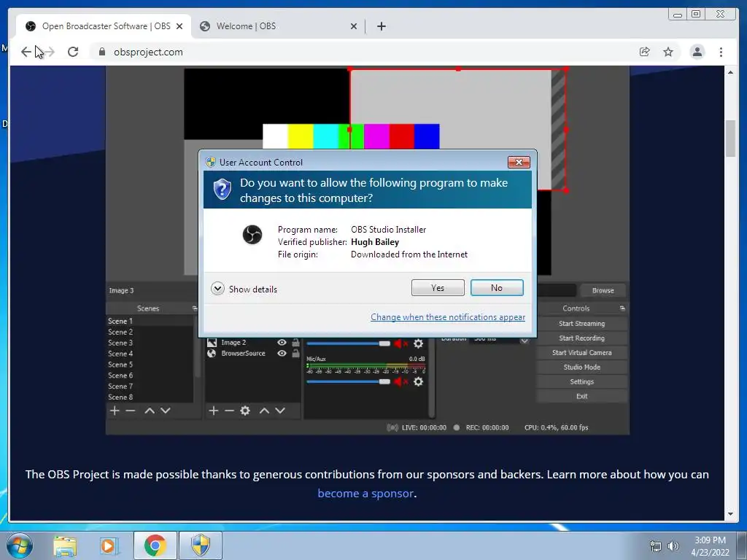Open Mic/Aux audio settings gear
The image size is (747, 560).
(418, 381)
